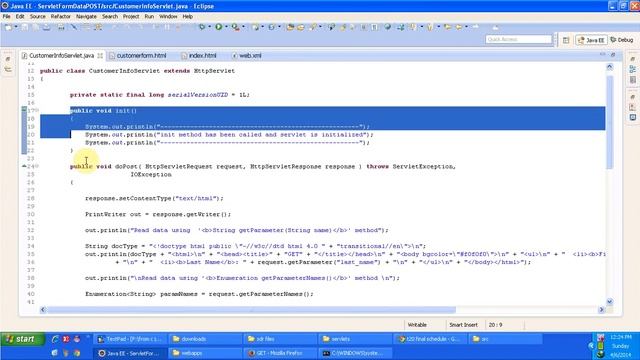Open dropdown arrow next to Run Last Tool
This screenshot has width=640, height=360.
[244, 27]
